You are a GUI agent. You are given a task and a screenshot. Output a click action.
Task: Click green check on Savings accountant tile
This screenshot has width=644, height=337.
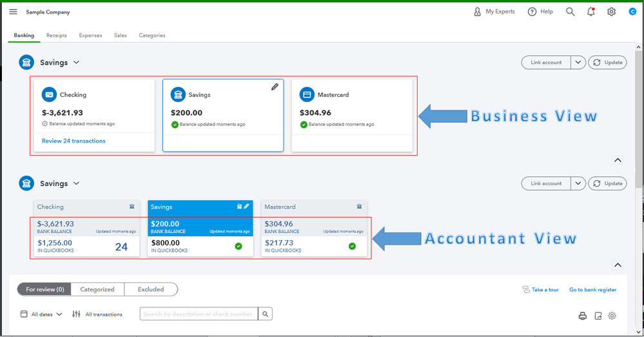(x=239, y=246)
